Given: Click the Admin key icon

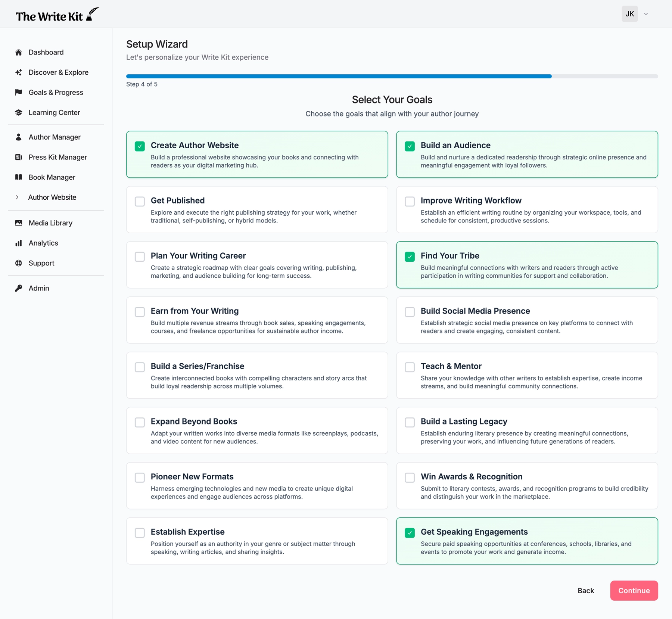Looking at the screenshot, I should tap(18, 288).
